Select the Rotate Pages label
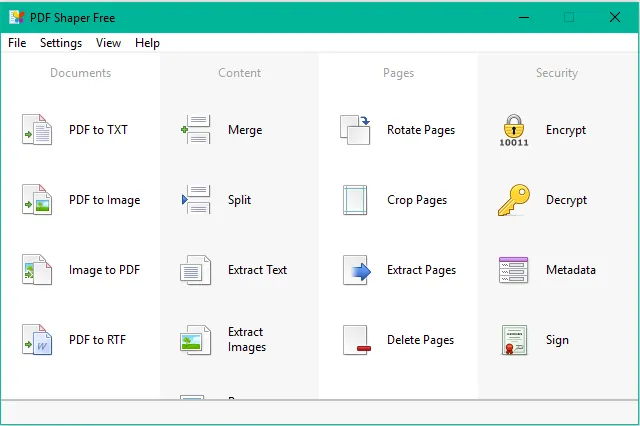 pos(421,130)
